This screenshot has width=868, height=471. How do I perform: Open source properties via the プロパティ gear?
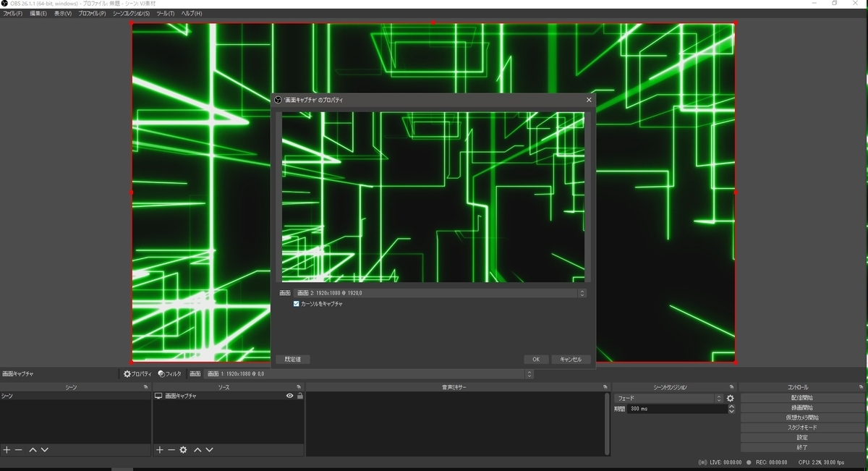point(137,374)
